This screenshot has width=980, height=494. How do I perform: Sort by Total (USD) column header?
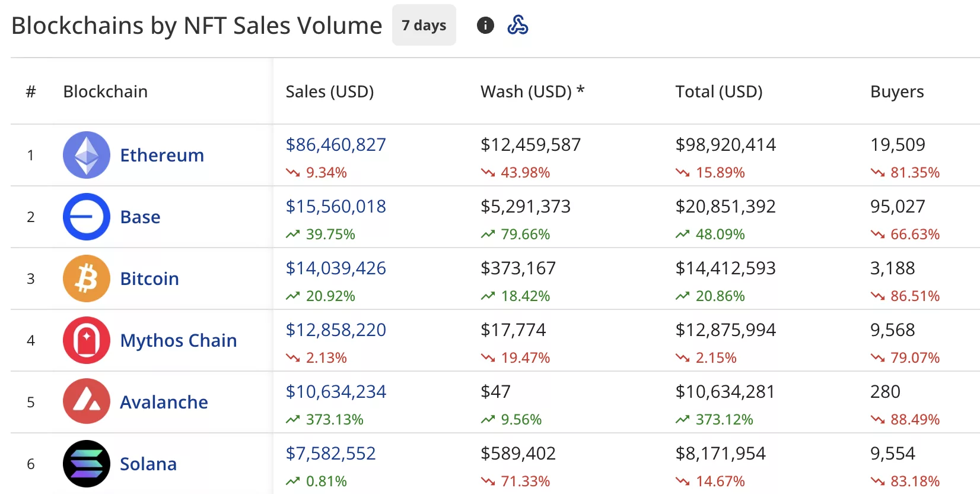pos(719,91)
